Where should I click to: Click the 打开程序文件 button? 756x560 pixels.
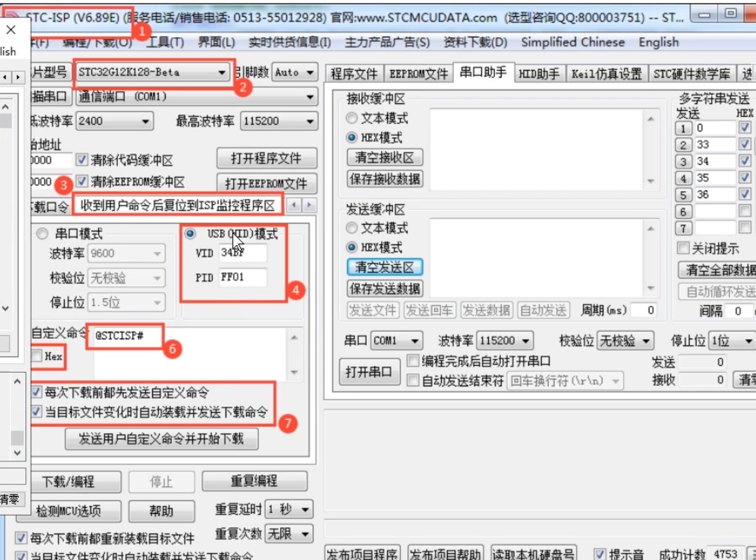(267, 158)
